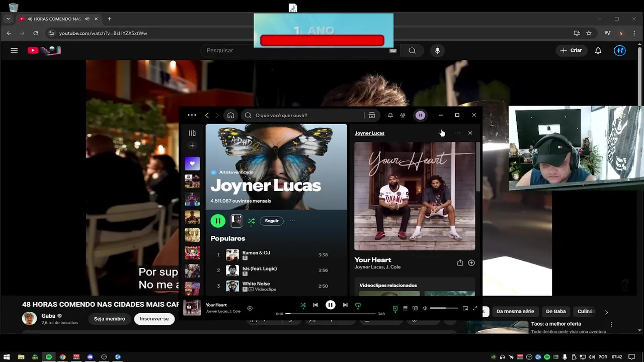Mute Spotify volume speaker icon
Viewport: 644px width, 362px height.
(x=425, y=308)
